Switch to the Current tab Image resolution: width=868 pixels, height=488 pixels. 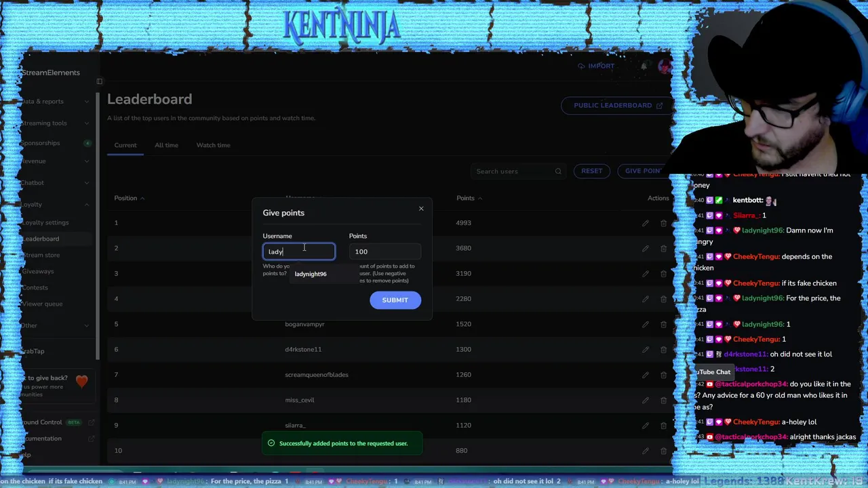click(x=125, y=145)
